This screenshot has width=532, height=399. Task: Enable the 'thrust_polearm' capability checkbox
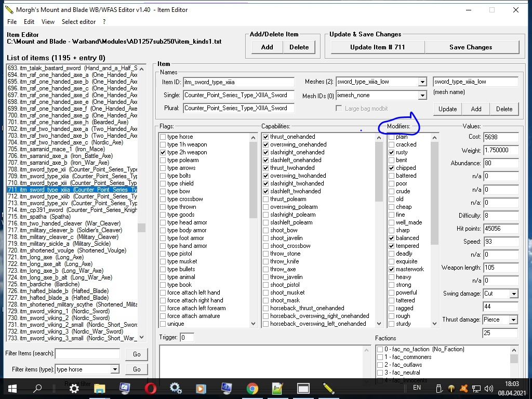266,199
